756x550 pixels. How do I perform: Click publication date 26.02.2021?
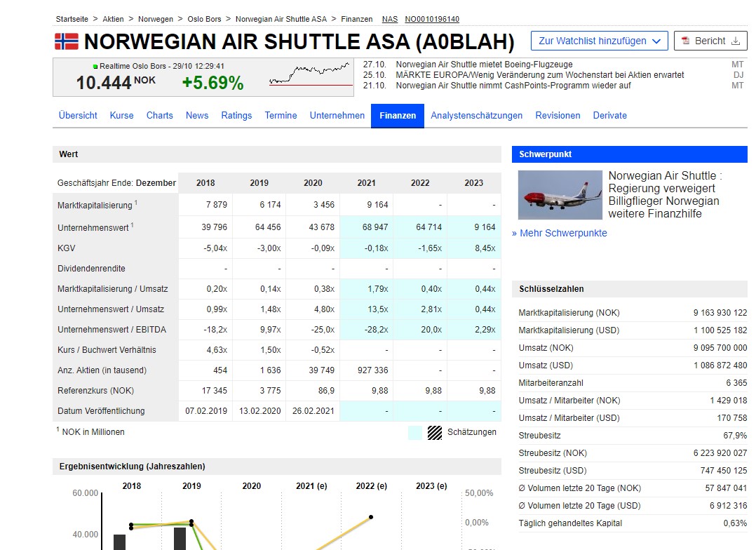313,410
